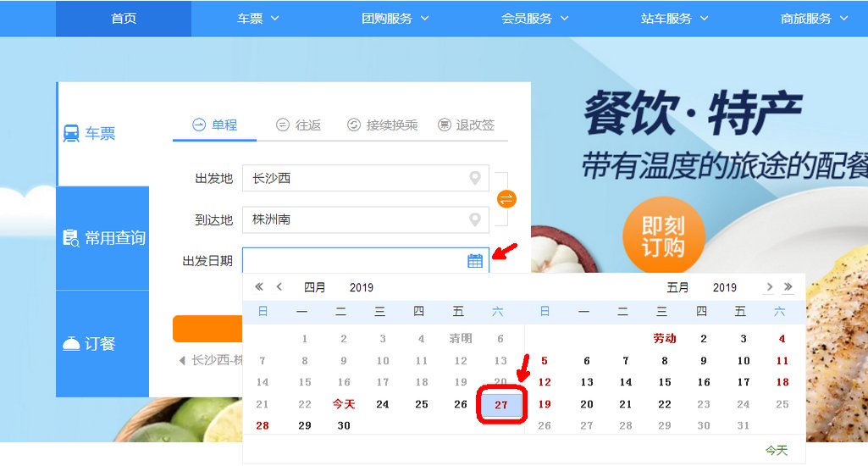Open 常用查询 sidebar section
The height and width of the screenshot is (466, 868).
tap(103, 238)
